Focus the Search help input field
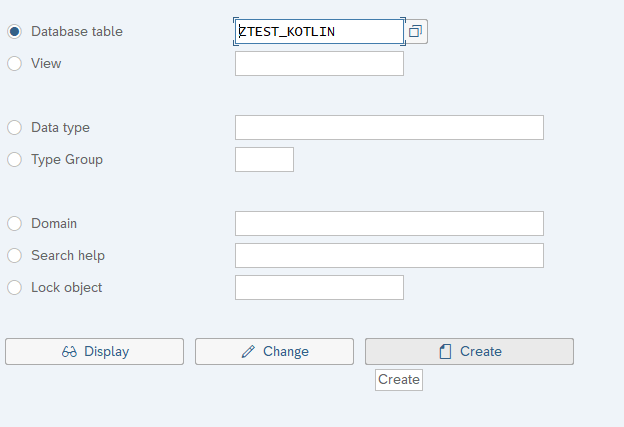The height and width of the screenshot is (427, 624). point(389,255)
